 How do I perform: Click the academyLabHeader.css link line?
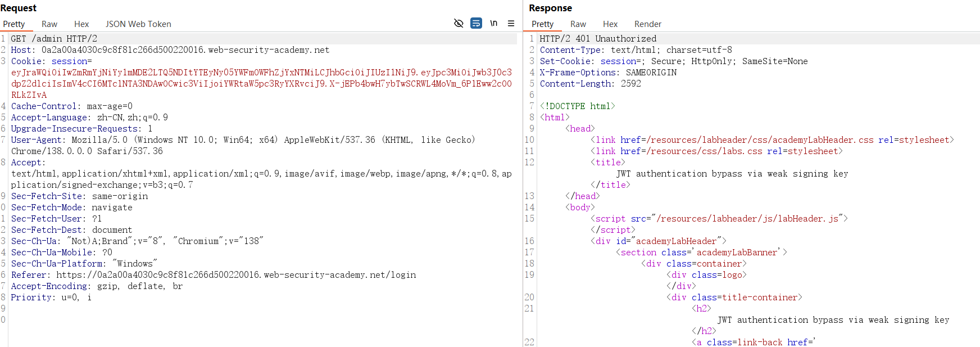pos(772,140)
